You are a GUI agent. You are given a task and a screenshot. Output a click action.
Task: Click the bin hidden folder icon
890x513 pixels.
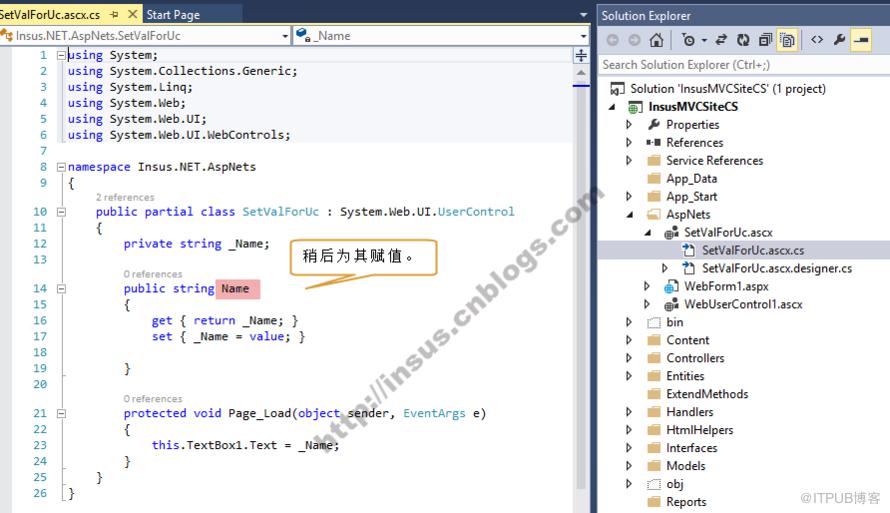654,322
